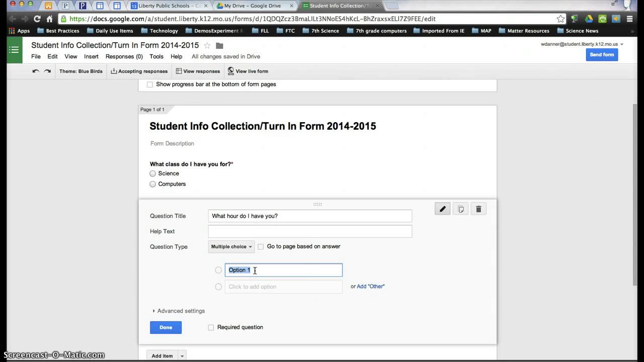Viewport: 644px width, 362px height.
Task: Click the undo arrow icon
Action: click(x=36, y=71)
